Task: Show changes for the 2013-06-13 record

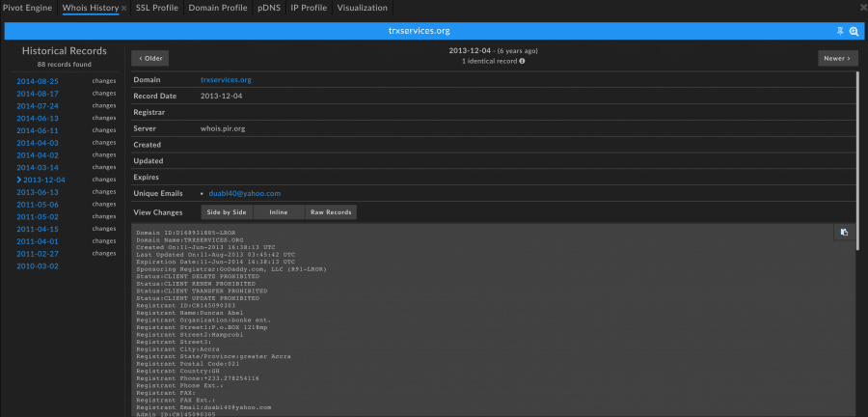Action: click(x=104, y=192)
